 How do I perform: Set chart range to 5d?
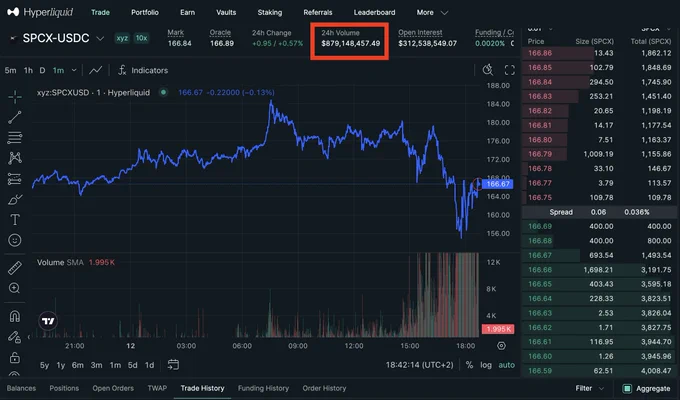coord(132,365)
